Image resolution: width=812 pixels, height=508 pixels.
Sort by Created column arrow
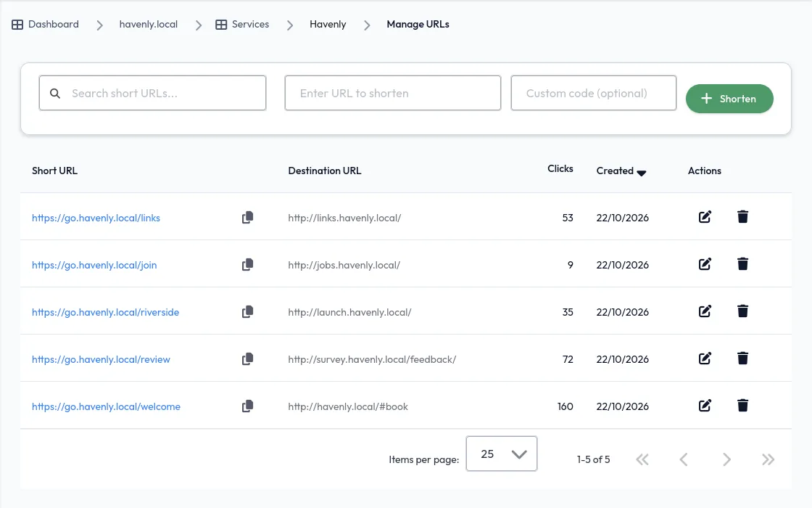tap(641, 173)
